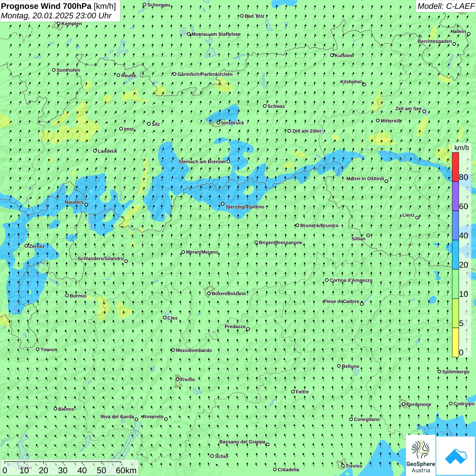Click the 'Mittersill' label
Screen dimensions: 476x476
click(391, 121)
